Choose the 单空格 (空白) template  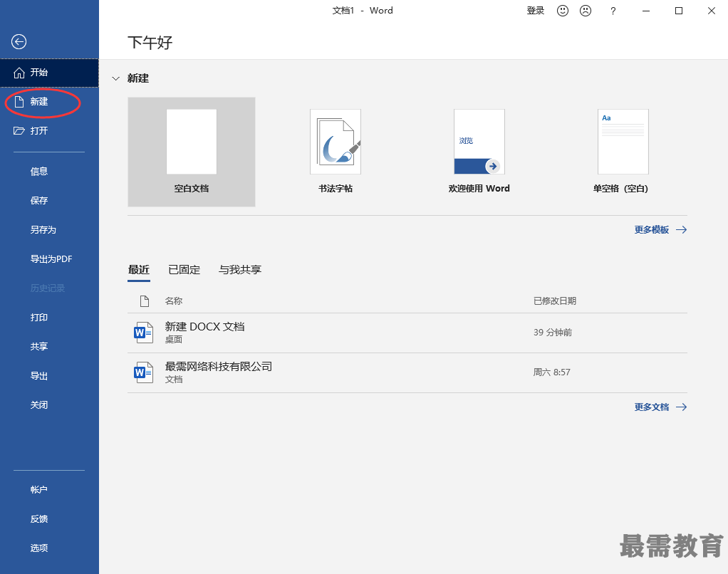623,152
